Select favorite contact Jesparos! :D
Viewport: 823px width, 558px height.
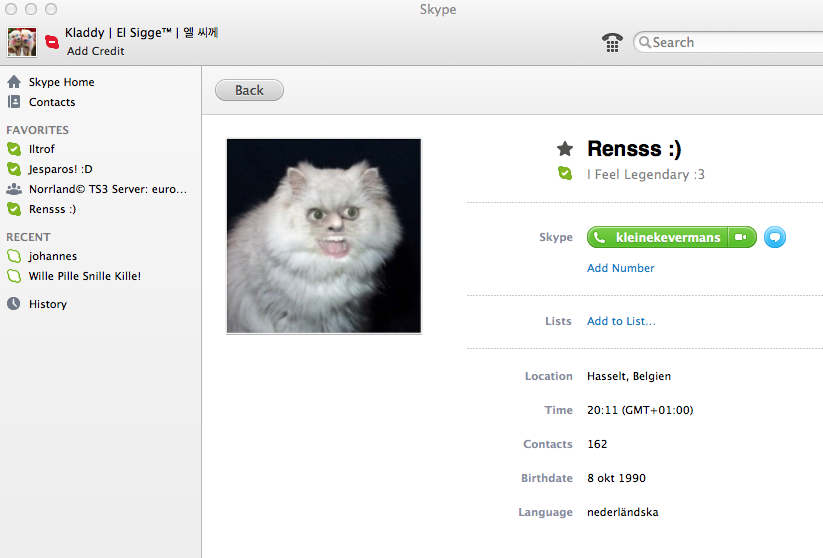[x=60, y=169]
